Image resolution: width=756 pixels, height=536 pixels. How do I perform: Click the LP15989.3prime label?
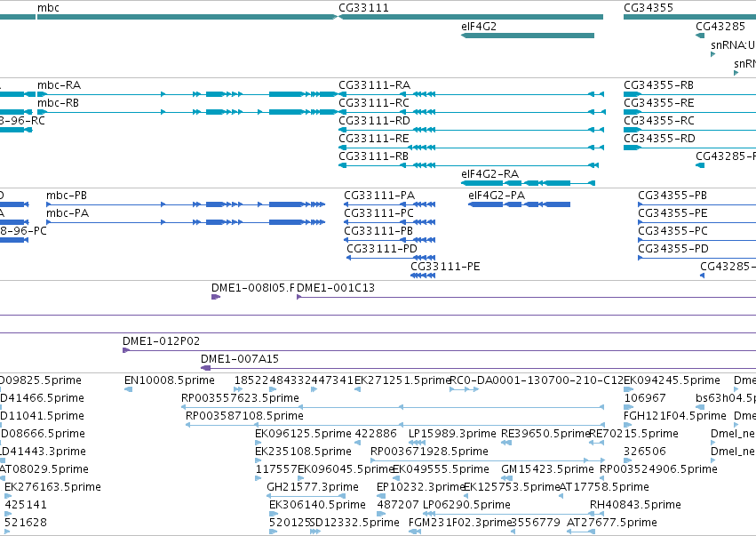[452, 434]
